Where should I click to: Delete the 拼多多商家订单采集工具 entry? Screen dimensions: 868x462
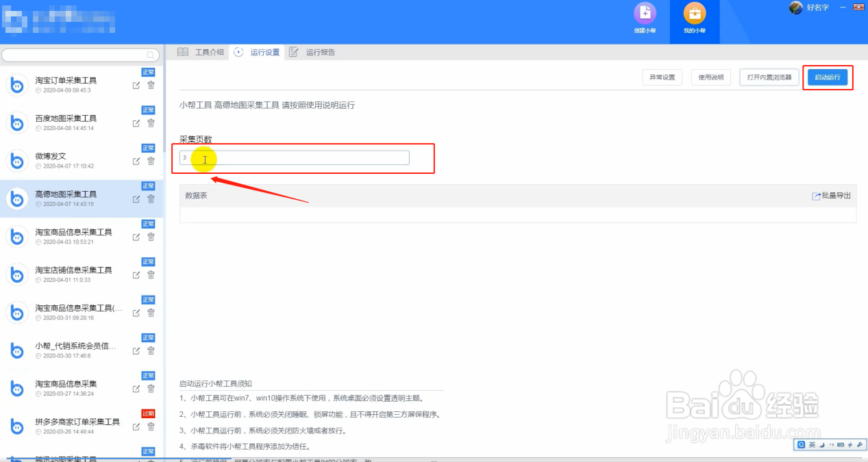(x=151, y=426)
